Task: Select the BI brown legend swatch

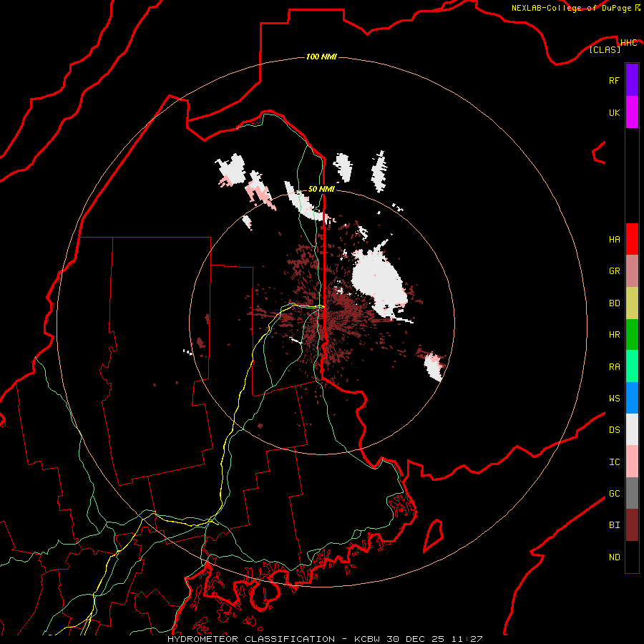Action: 632,525
